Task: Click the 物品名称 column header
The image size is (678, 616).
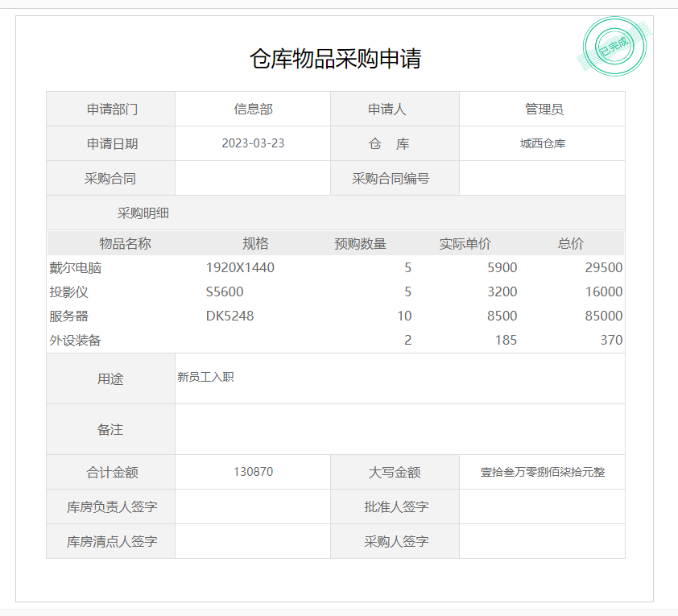Action: [x=125, y=243]
